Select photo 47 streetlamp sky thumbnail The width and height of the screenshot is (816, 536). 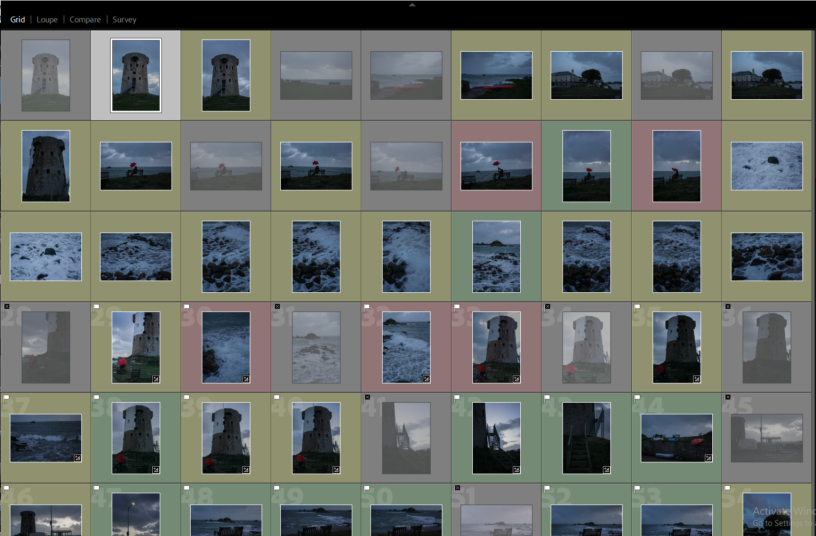click(x=136, y=514)
